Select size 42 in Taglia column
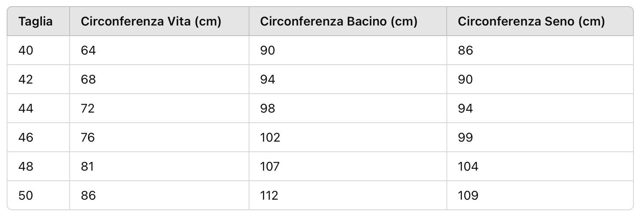This screenshot has height=219, width=644. click(x=26, y=80)
